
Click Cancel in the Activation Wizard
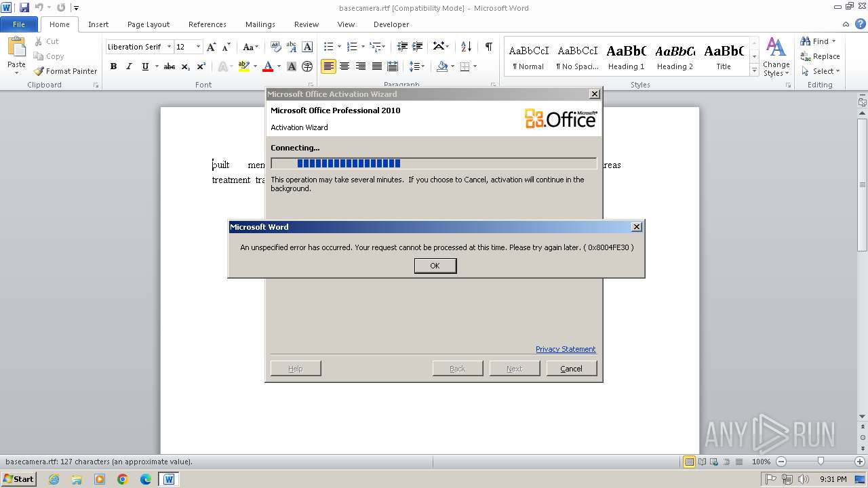pyautogui.click(x=572, y=368)
